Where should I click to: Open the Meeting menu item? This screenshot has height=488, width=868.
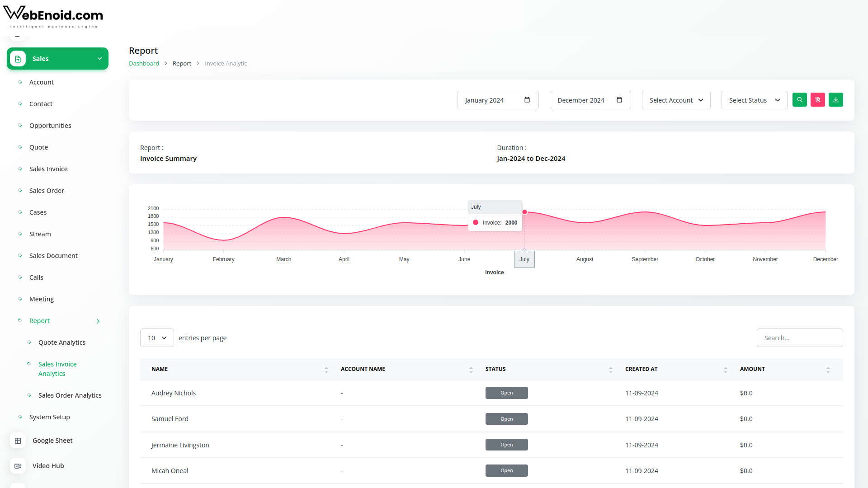[42, 299]
